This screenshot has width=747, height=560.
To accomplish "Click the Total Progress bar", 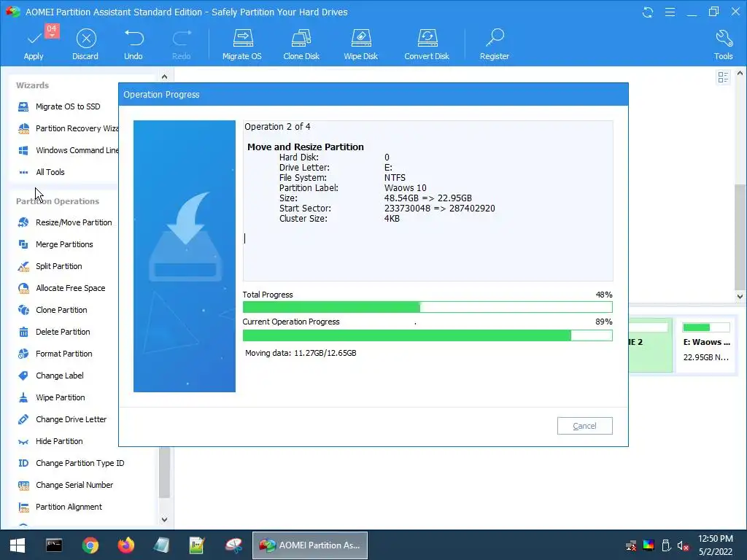I will tap(427, 307).
